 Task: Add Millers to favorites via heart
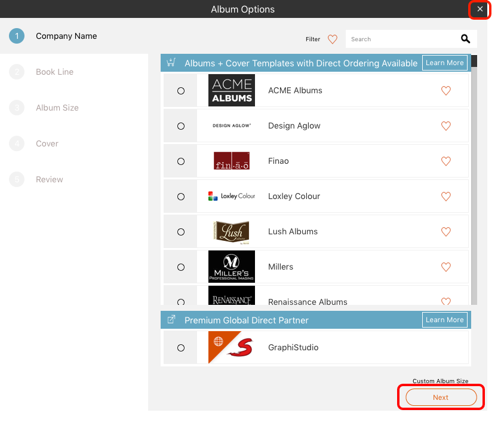pos(446,267)
